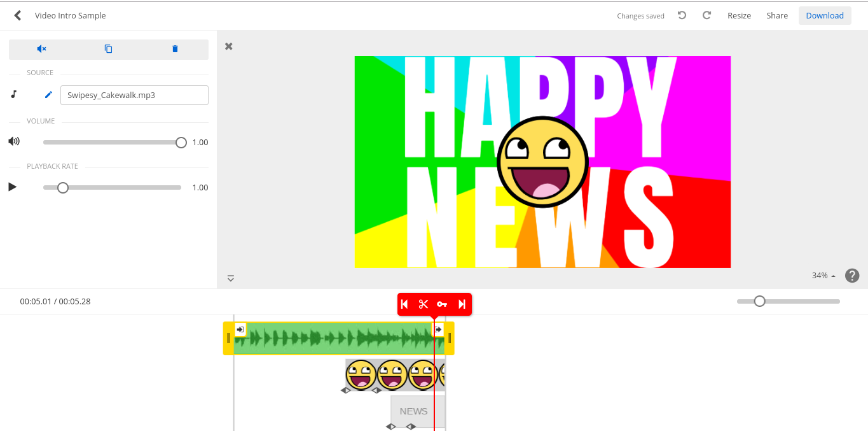Click the left yellow trim handle of the audio clip

(228, 338)
